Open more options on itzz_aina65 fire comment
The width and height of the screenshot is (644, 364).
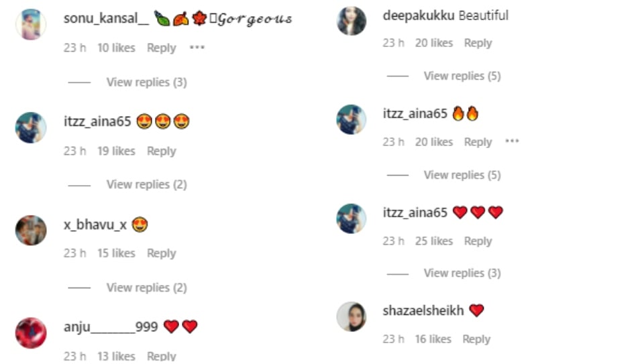[x=512, y=141]
